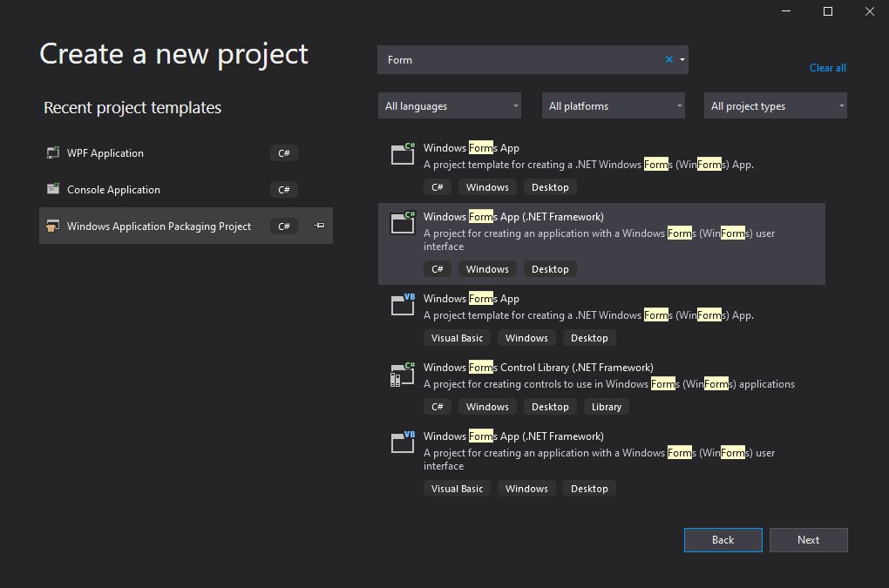Screen dimensions: 889x588
Task: Pick WPF Application from recent templates
Action: 105,153
